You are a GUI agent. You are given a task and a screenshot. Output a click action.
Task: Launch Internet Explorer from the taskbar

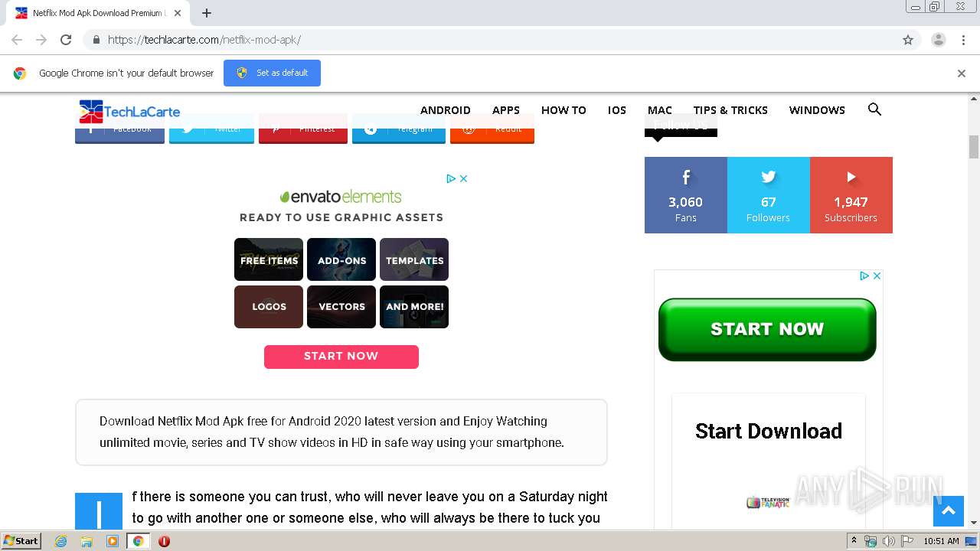[61, 541]
